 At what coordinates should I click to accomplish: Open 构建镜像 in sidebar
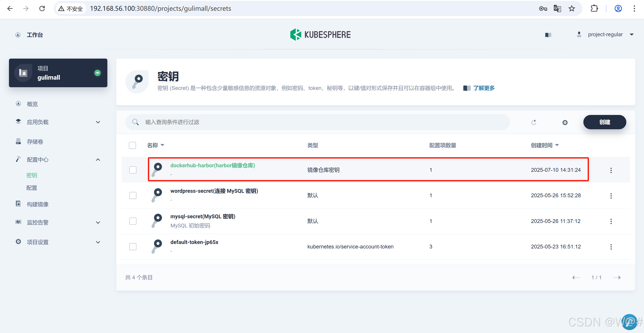pos(38,204)
